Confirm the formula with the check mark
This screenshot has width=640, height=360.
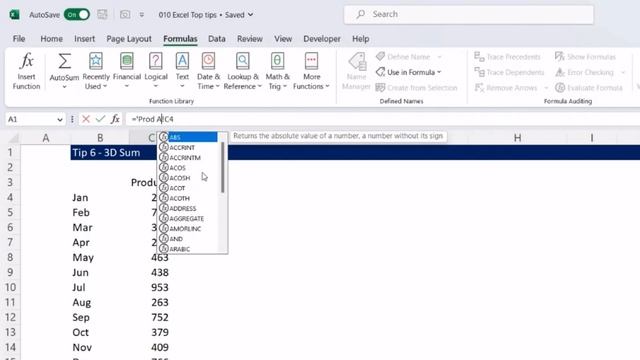pyautogui.click(x=100, y=119)
